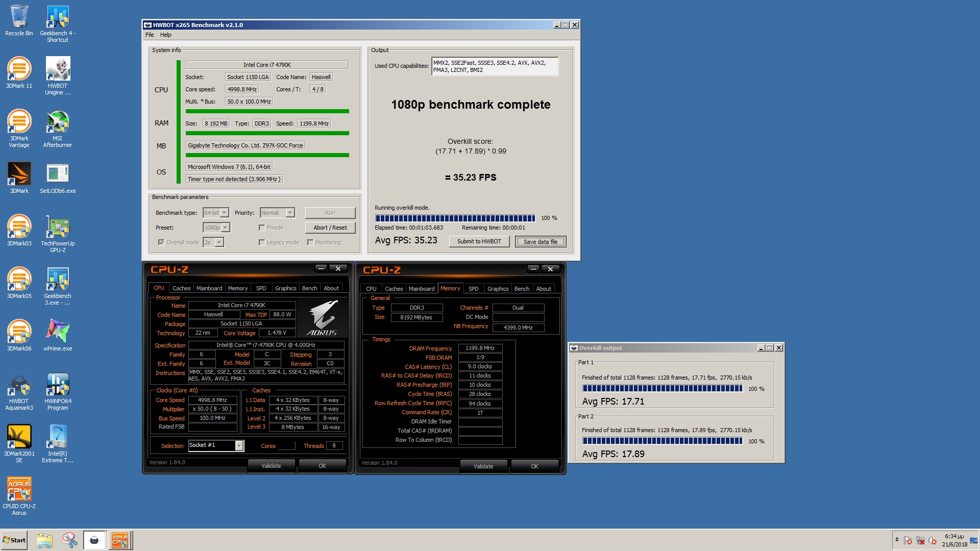Switch to Caches tab in left CPU-Z
The image size is (980, 551).
coord(181,288)
